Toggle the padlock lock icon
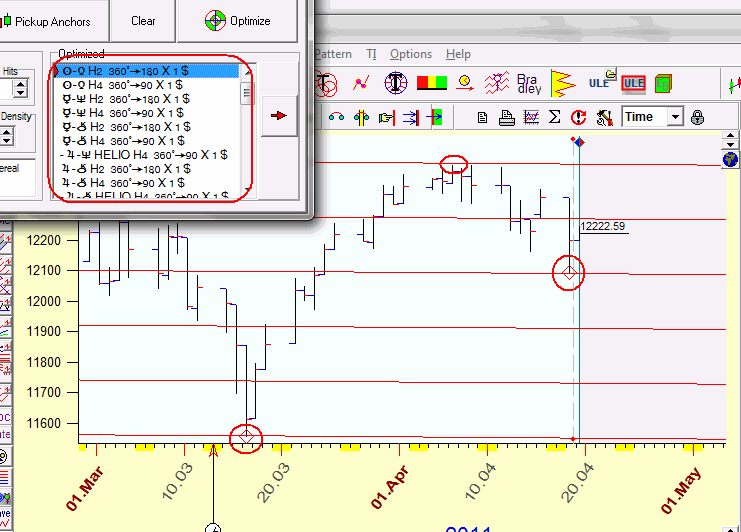The width and height of the screenshot is (741, 532). tap(697, 118)
